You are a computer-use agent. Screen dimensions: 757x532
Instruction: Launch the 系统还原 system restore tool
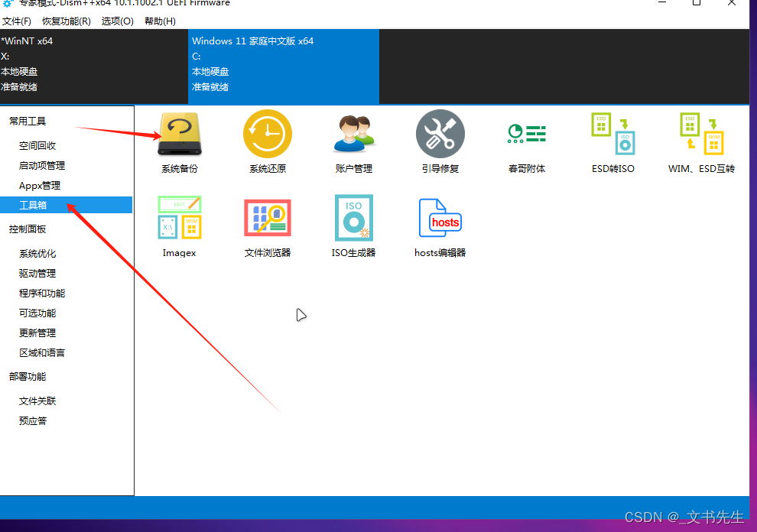pyautogui.click(x=268, y=142)
